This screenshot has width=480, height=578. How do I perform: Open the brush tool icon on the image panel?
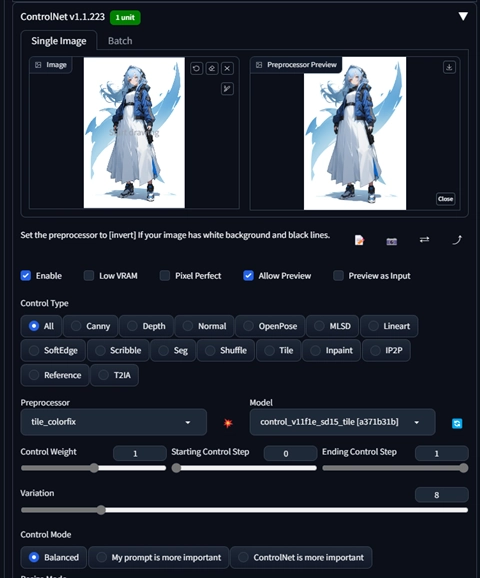[227, 89]
